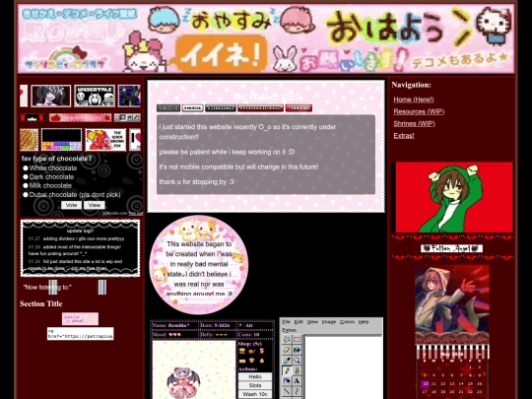Select the fill bucket tool in paint
Screen dimensions: 532x399
[297, 350]
